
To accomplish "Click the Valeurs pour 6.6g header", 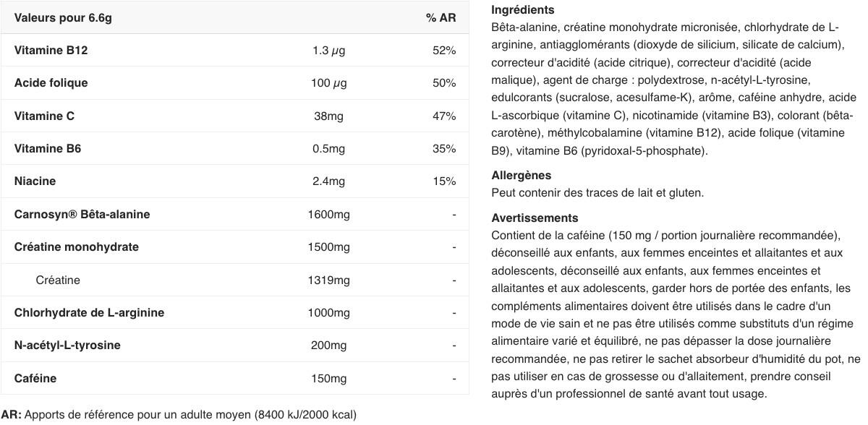I will (x=63, y=17).
